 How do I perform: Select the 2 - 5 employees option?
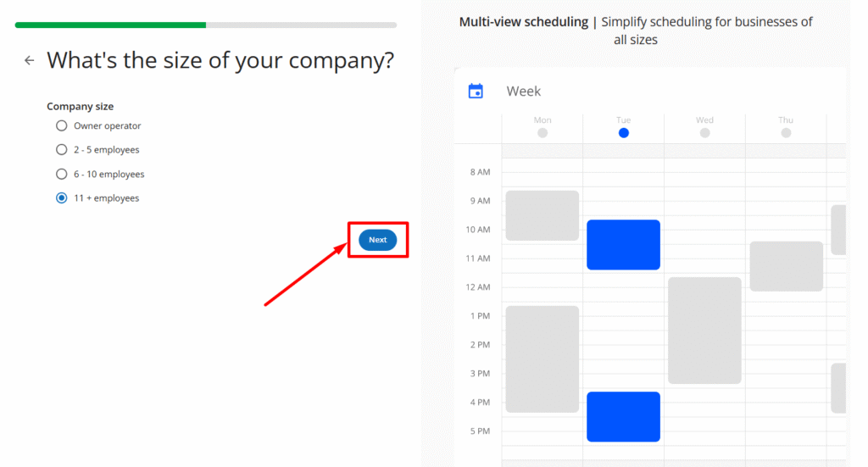pyautogui.click(x=61, y=150)
